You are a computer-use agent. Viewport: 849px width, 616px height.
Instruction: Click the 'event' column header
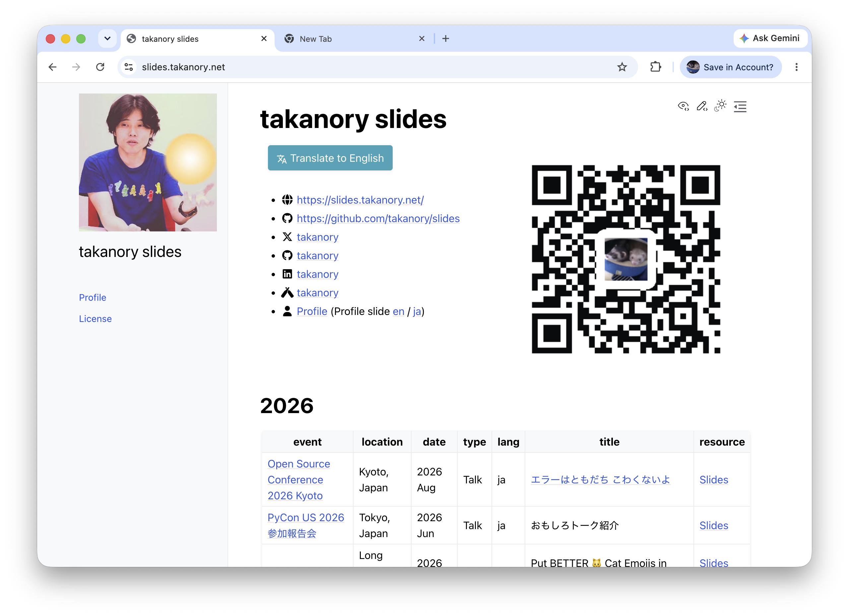307,442
